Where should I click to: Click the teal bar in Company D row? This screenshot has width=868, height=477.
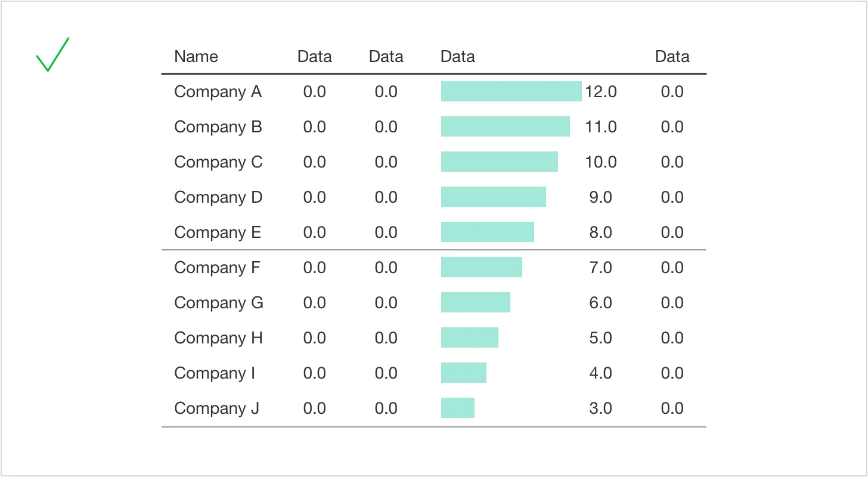(494, 197)
